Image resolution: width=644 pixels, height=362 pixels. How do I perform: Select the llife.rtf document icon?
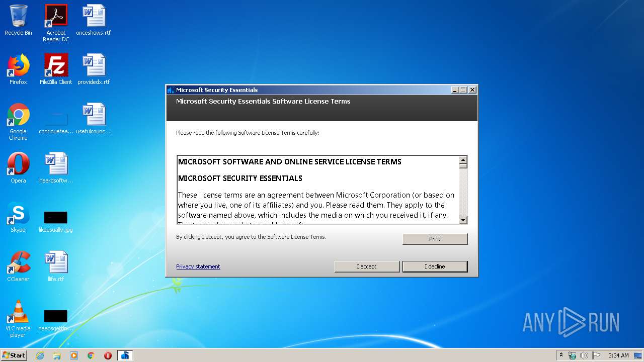[56, 266]
